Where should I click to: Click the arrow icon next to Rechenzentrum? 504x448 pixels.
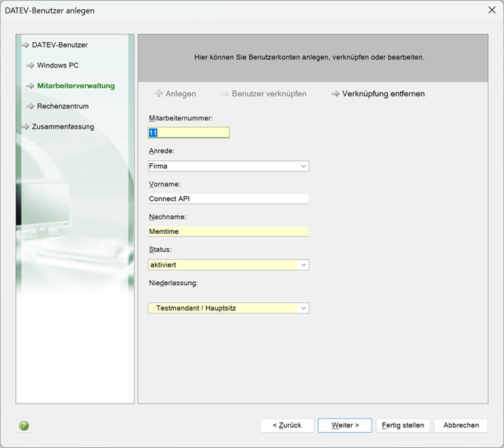(x=30, y=107)
